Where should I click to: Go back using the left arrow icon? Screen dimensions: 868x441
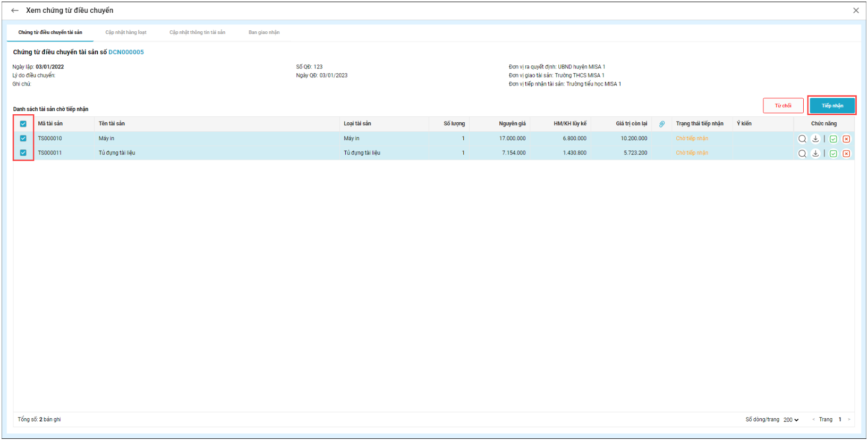[x=15, y=11]
